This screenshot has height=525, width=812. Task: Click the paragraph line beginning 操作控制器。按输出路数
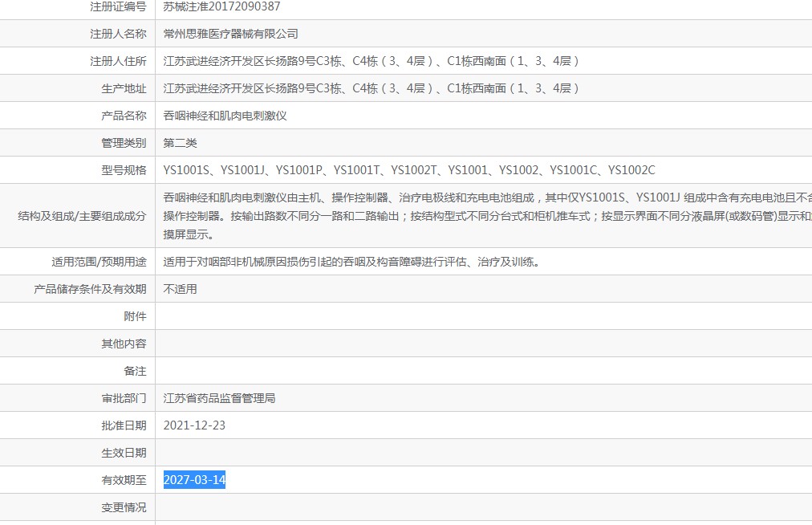point(487,216)
